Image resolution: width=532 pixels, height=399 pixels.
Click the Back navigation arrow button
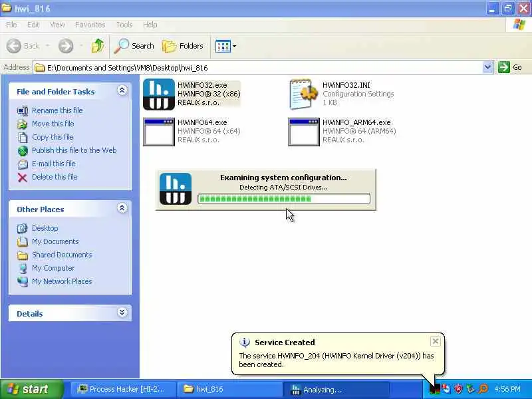coord(14,46)
